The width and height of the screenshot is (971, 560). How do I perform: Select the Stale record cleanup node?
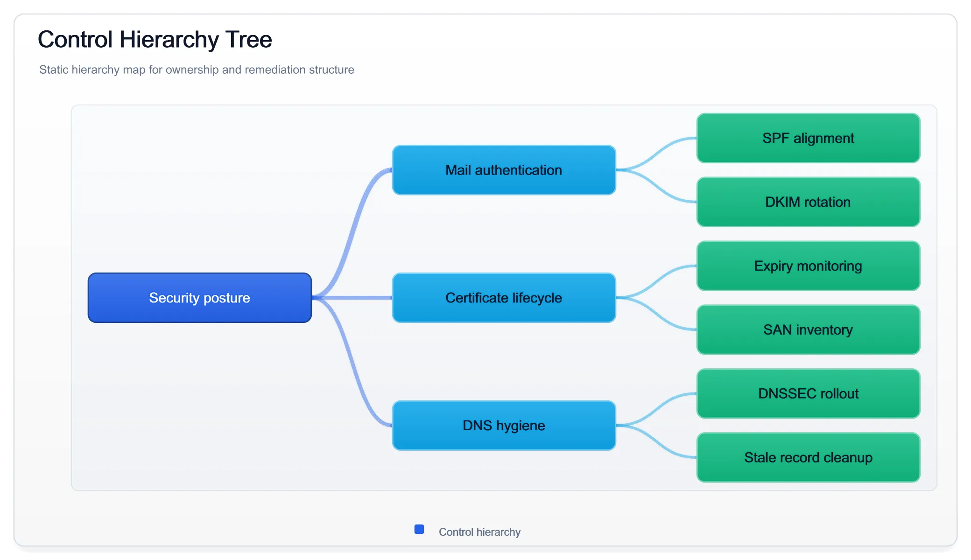click(809, 458)
